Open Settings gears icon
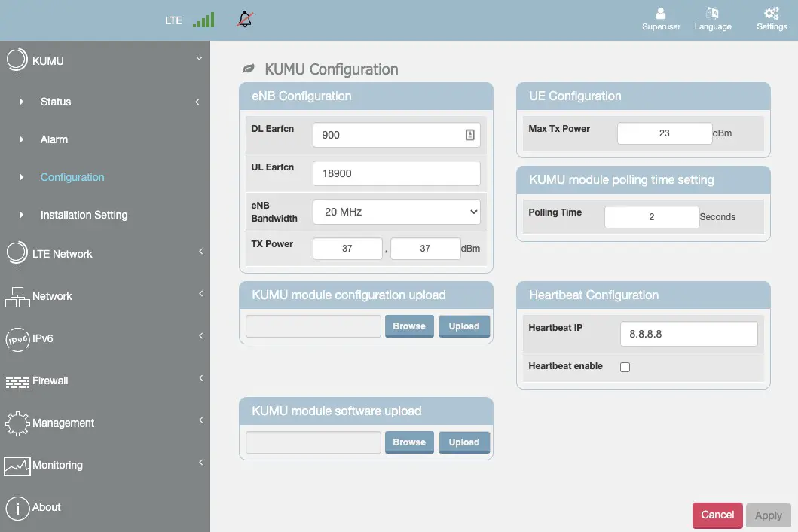 pyautogui.click(x=771, y=14)
